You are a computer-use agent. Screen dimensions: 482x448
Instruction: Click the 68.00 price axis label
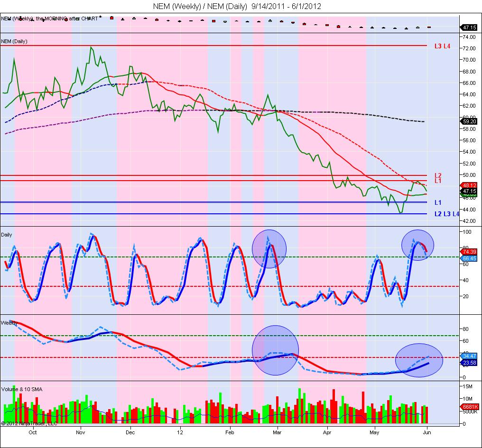(x=469, y=71)
